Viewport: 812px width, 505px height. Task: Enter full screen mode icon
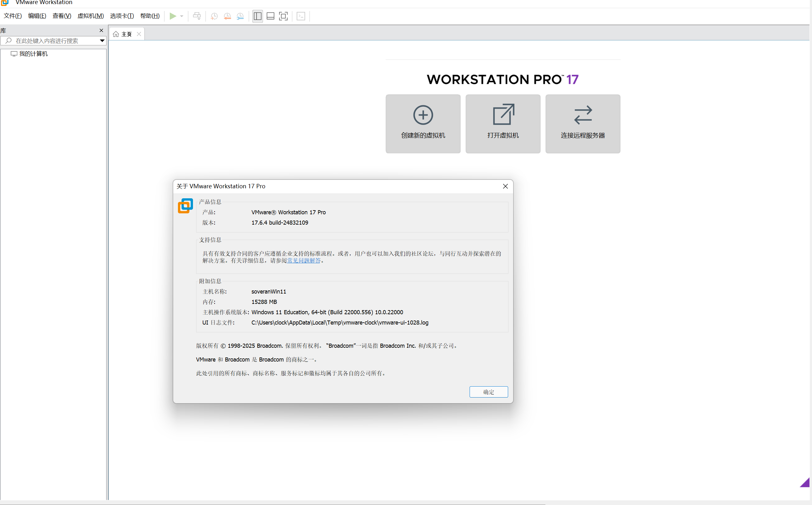[x=283, y=16]
